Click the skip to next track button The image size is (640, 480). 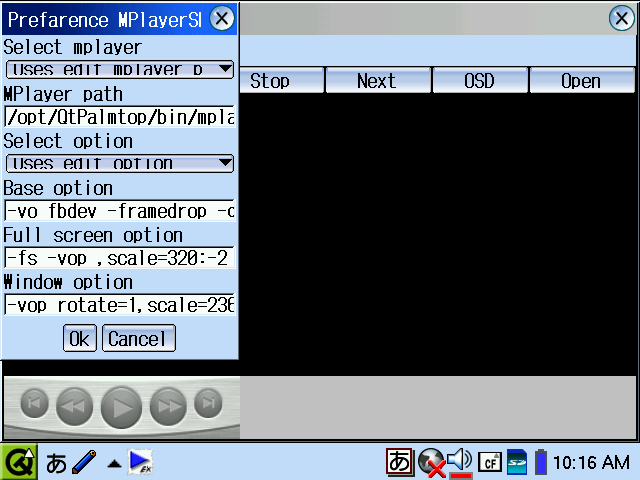point(208,403)
